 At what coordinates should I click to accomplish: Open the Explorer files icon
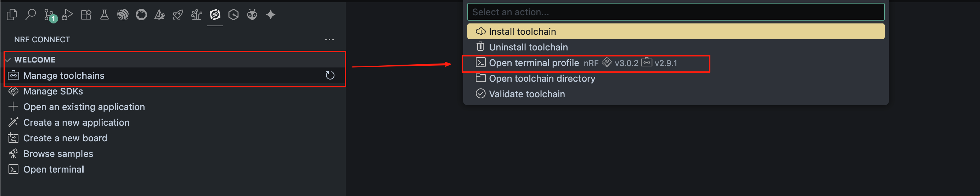click(x=12, y=15)
